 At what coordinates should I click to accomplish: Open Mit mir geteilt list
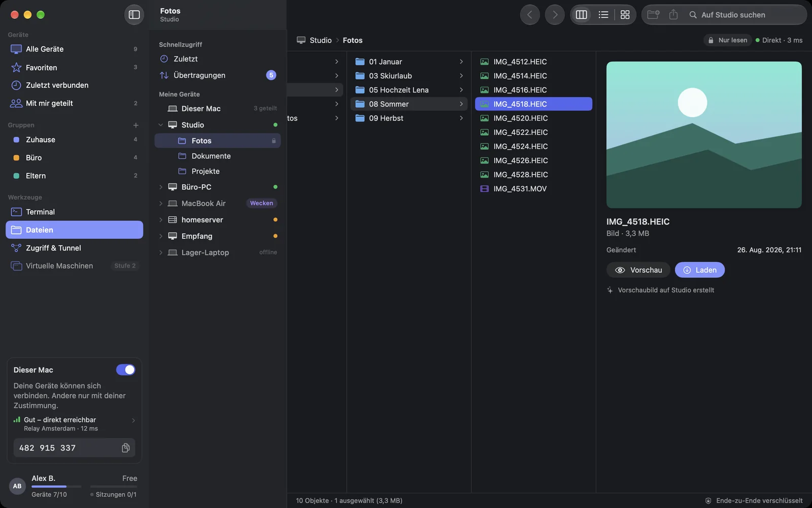click(74, 103)
